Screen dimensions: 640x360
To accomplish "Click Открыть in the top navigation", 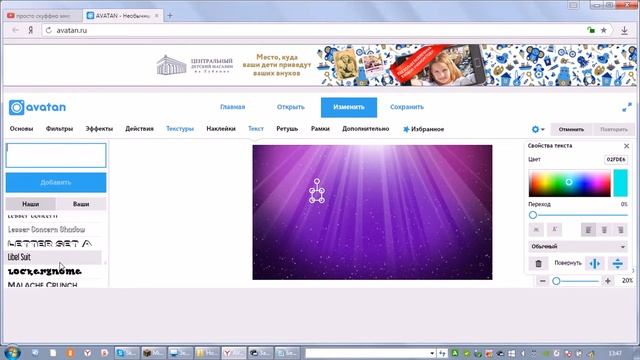I will point(291,107).
